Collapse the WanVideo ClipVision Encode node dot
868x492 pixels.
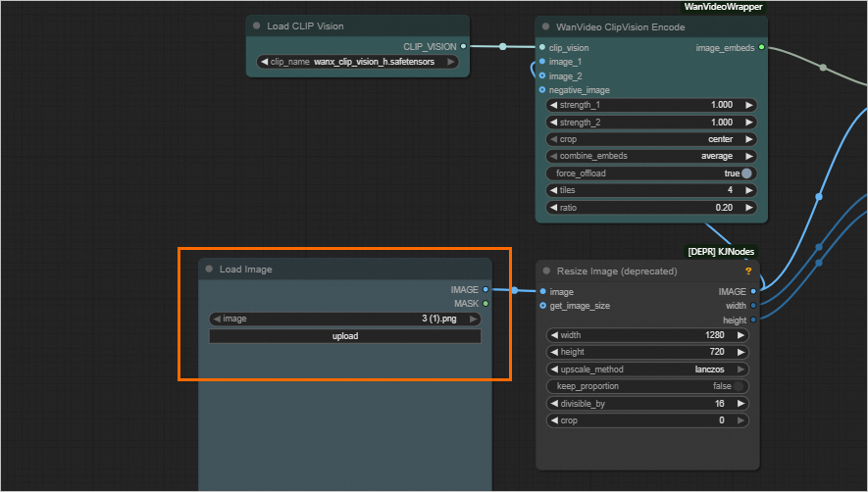546,26
